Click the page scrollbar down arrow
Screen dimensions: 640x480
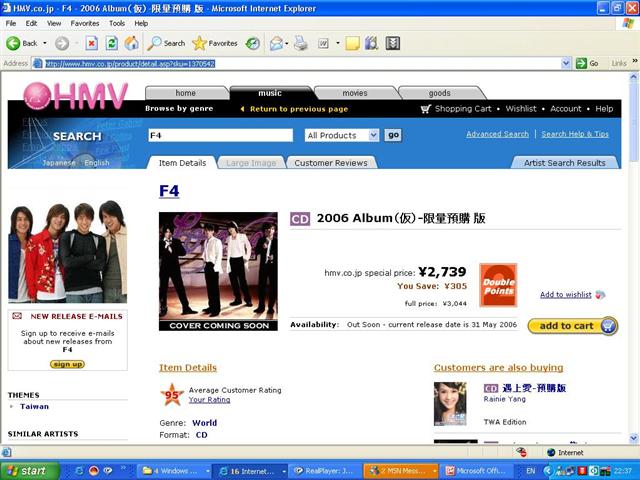point(634,438)
